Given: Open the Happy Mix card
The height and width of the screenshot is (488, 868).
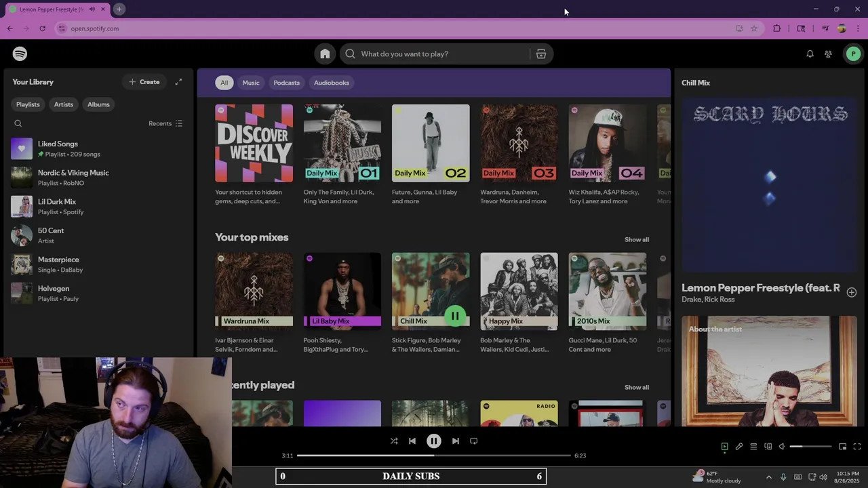Looking at the screenshot, I should tap(519, 303).
